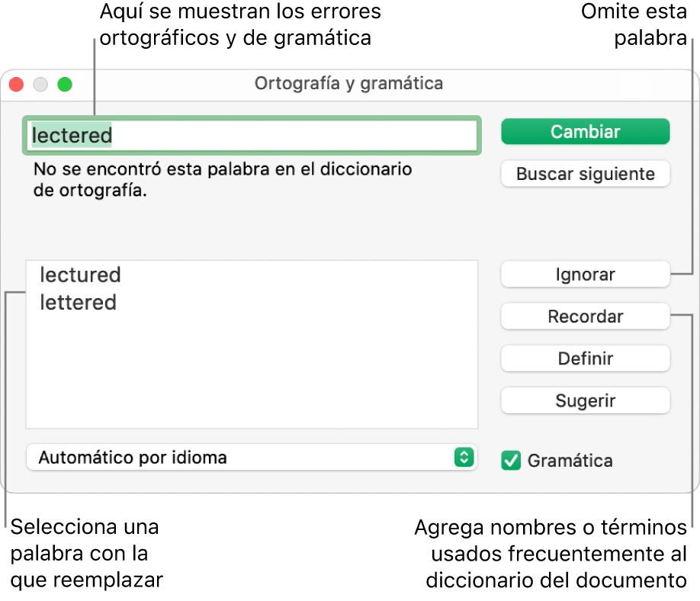Close the Ortografía y gramática window
Screen dimensions: 700x601
(x=17, y=85)
